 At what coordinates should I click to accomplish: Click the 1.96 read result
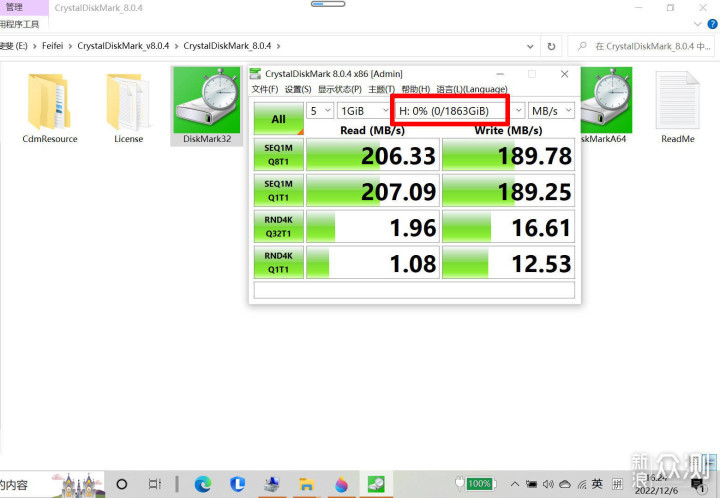click(x=373, y=226)
